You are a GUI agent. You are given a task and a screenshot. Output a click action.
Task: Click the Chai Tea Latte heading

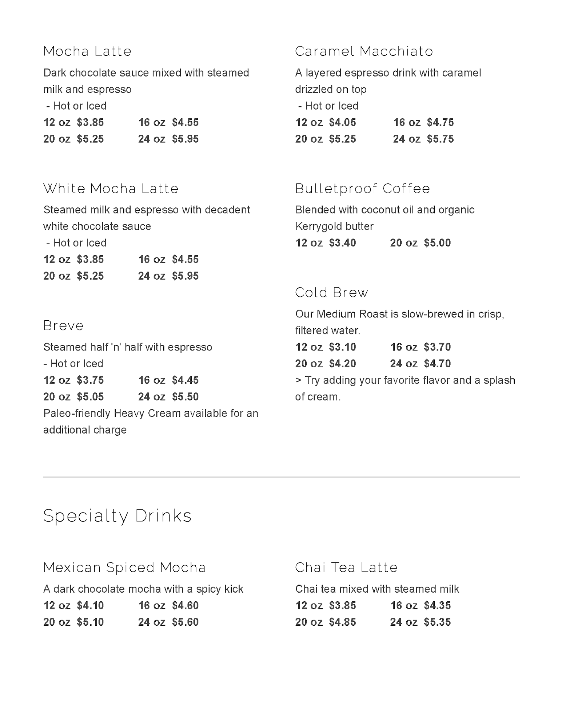click(x=346, y=567)
